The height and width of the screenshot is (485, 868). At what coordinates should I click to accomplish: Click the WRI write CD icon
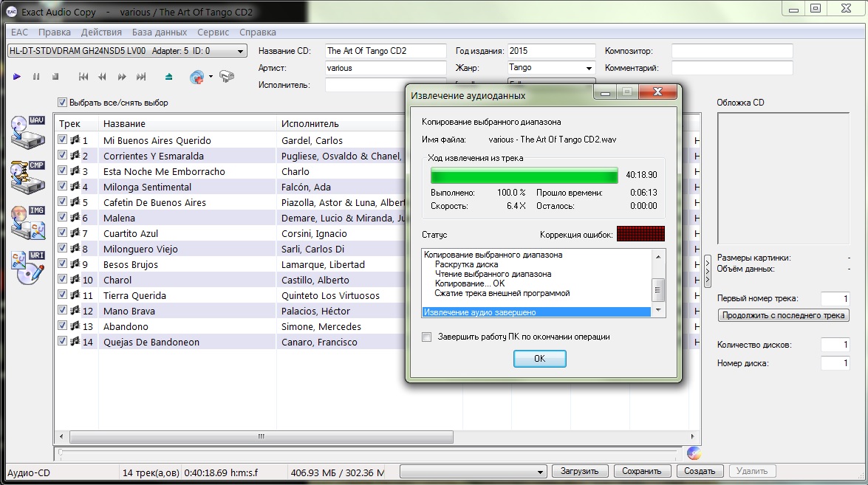(27, 269)
